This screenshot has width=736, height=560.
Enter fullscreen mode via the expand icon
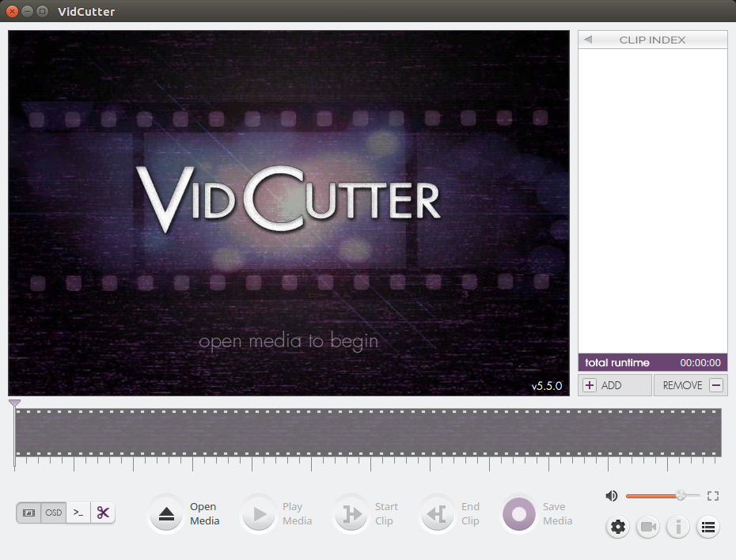[713, 495]
